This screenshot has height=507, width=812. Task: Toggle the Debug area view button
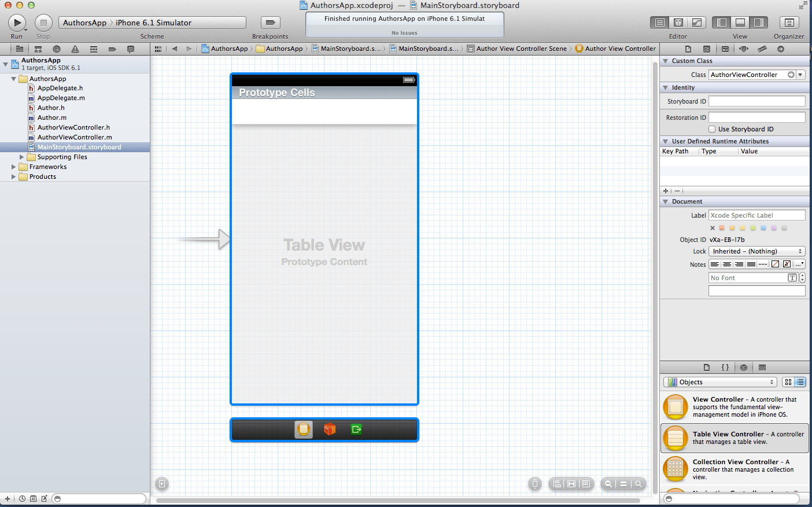[x=740, y=23]
